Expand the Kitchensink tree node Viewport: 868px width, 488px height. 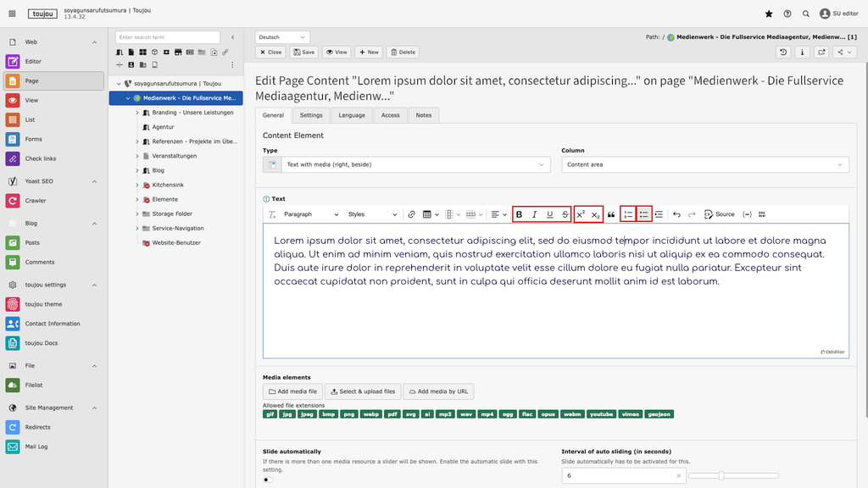coord(137,186)
